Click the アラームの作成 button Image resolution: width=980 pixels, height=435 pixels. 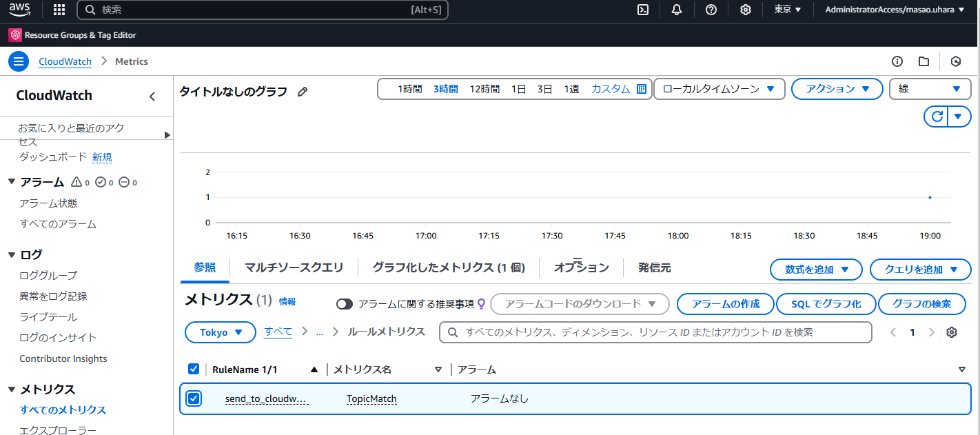click(x=726, y=304)
